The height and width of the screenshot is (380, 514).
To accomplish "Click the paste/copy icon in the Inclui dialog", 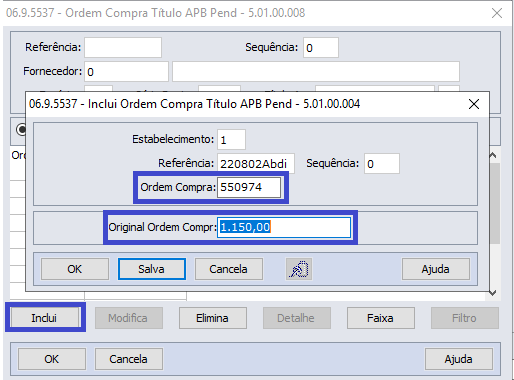I will pos(299,269).
